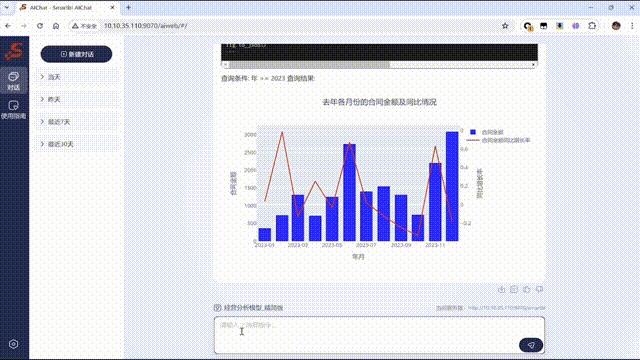Click the code block scrollbar left arrow
Viewport: 640px width, 360px height.
(x=225, y=64)
